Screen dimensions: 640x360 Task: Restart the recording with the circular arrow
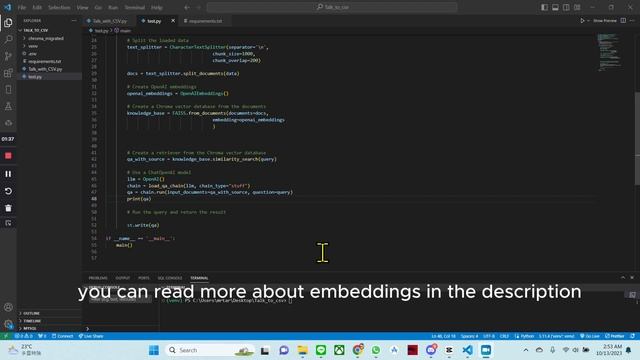8,191
